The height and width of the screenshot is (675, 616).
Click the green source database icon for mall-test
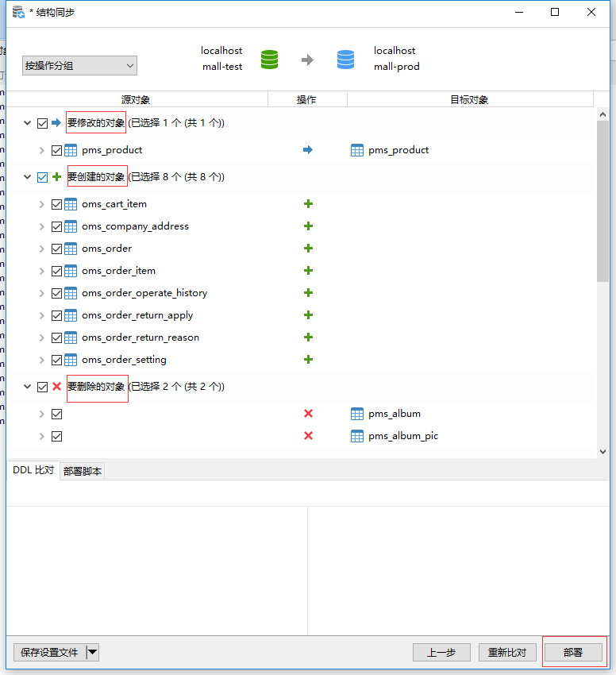[270, 60]
